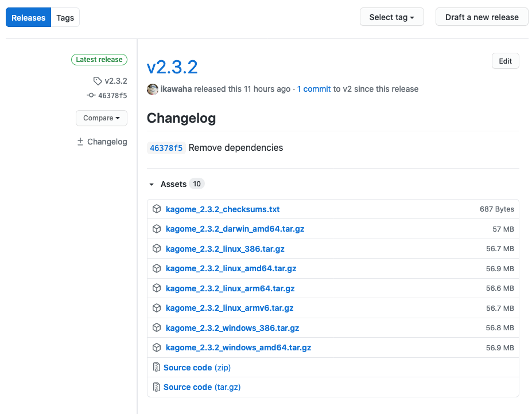Click the 56.6 MB size text
532x414 pixels.
(x=500, y=288)
